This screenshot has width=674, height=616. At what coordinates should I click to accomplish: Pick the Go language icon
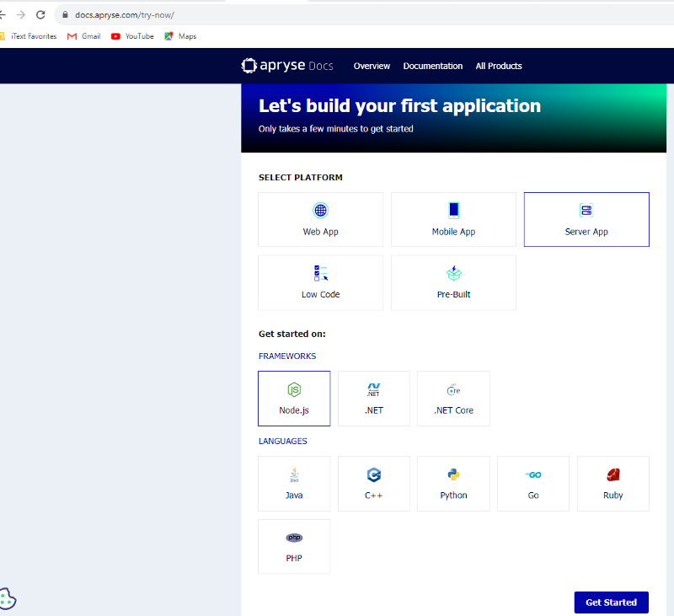533,474
